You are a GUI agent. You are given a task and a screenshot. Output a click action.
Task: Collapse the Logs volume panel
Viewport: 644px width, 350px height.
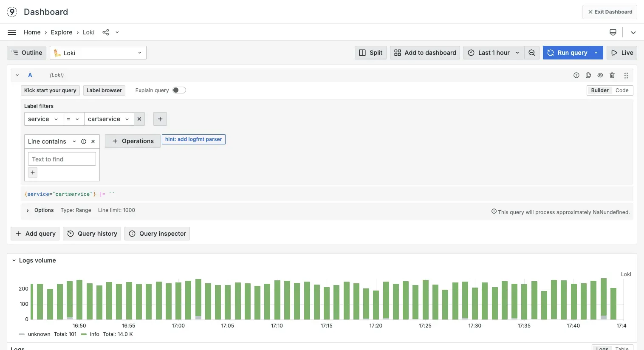point(13,260)
